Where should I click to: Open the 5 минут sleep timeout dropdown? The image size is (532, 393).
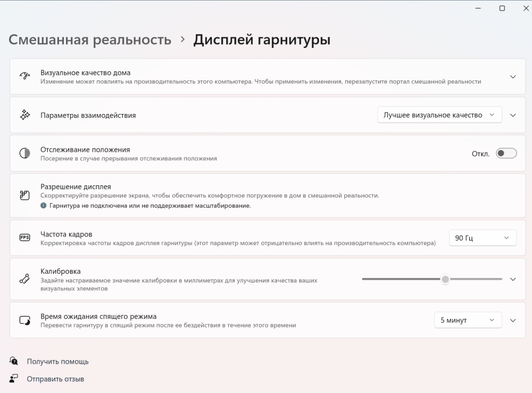pyautogui.click(x=468, y=320)
